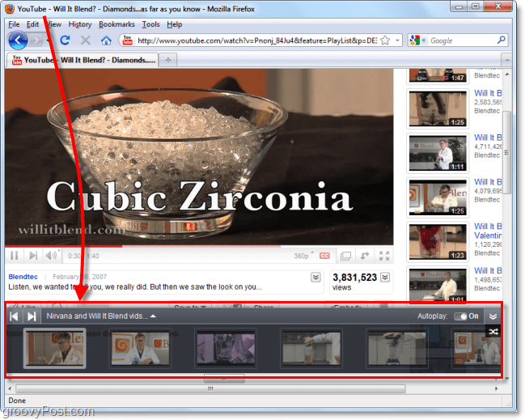Select the YouTube Will It Blend tab
The image size is (525, 420).
tap(83, 60)
